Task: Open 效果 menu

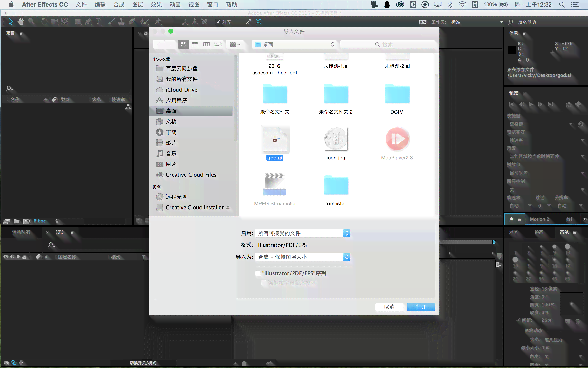Action: tap(156, 5)
